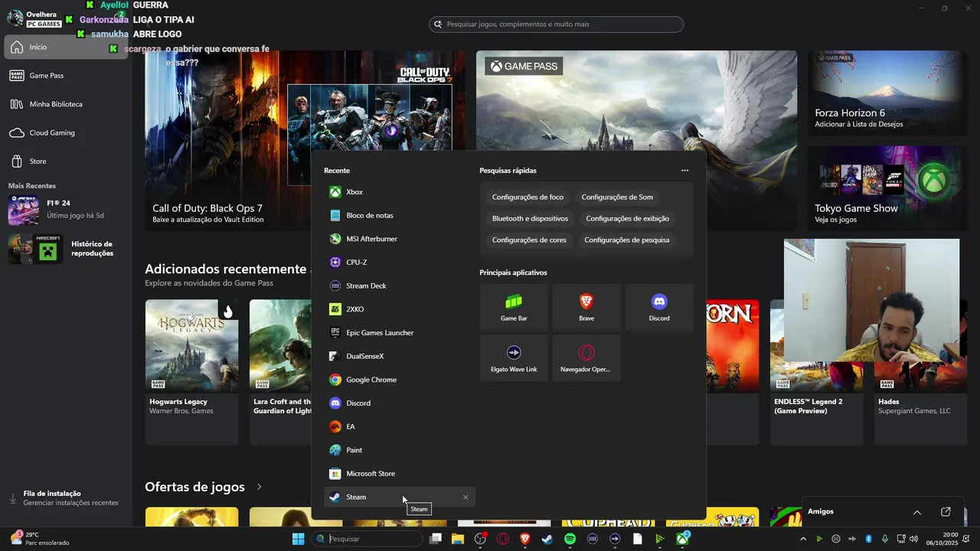Launch Steam from the recent list
Screen dimensions: 980x551
point(400,497)
